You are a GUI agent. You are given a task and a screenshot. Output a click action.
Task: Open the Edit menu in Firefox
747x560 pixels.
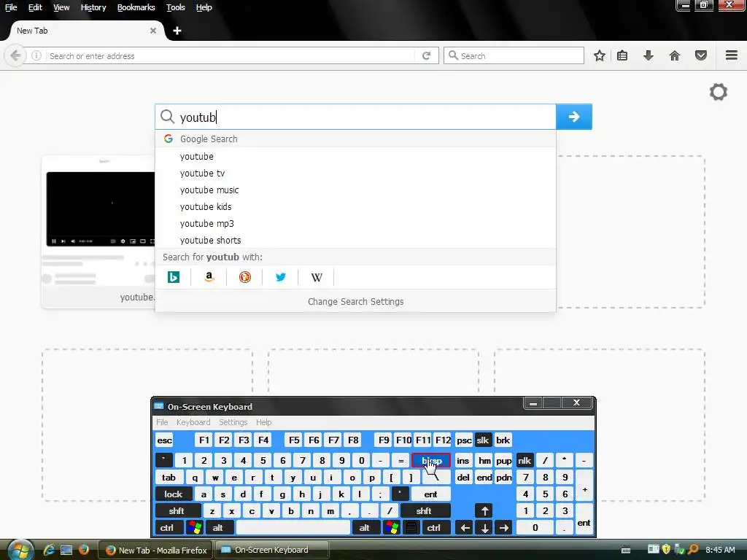coord(35,7)
